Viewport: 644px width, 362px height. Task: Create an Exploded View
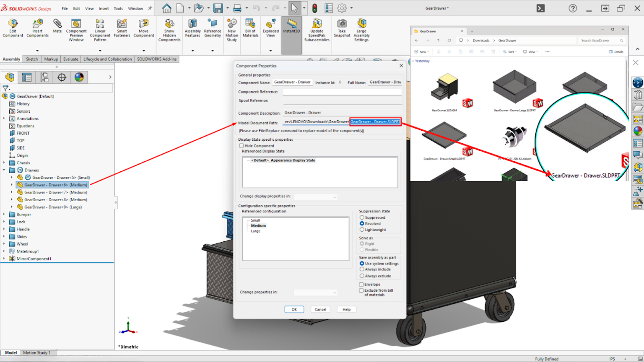click(x=271, y=28)
